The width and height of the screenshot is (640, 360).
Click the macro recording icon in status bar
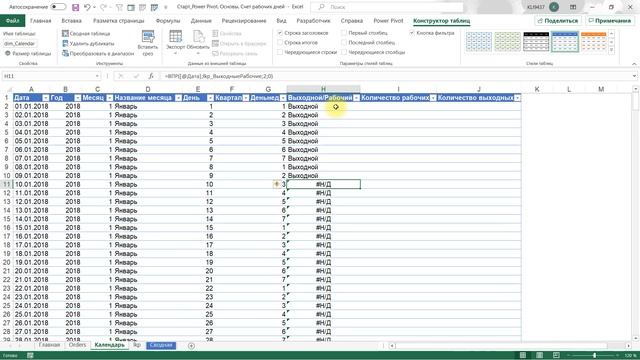(30, 356)
